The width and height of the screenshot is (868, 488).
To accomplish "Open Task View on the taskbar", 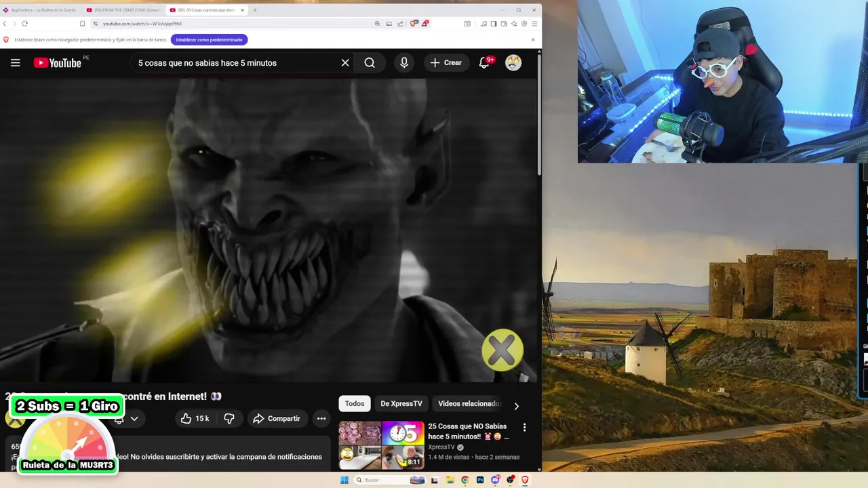I will pyautogui.click(x=434, y=480).
